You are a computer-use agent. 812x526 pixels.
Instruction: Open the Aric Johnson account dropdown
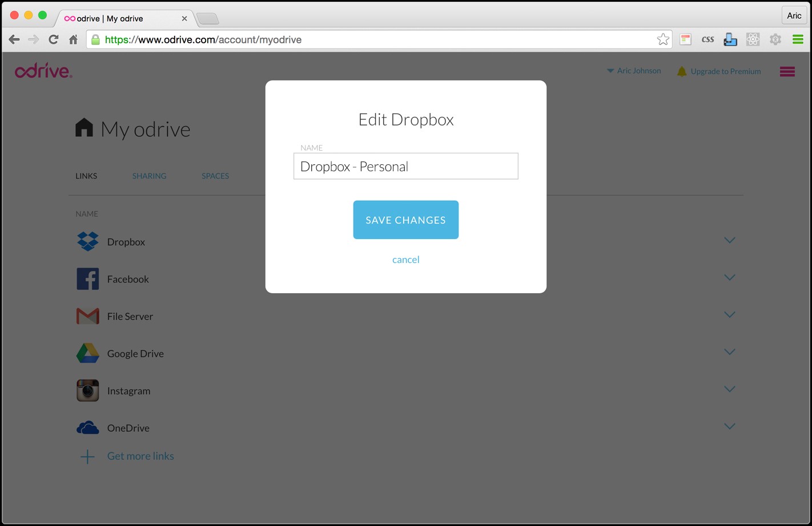(x=634, y=71)
